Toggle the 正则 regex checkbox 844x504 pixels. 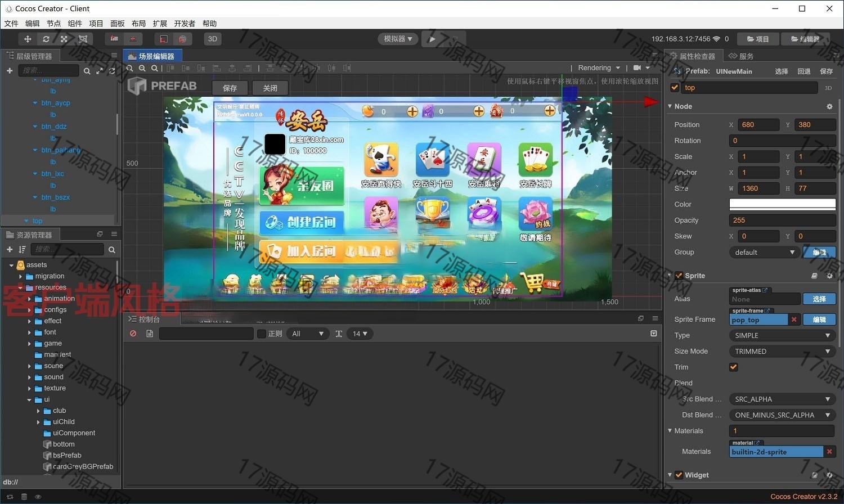pos(261,334)
